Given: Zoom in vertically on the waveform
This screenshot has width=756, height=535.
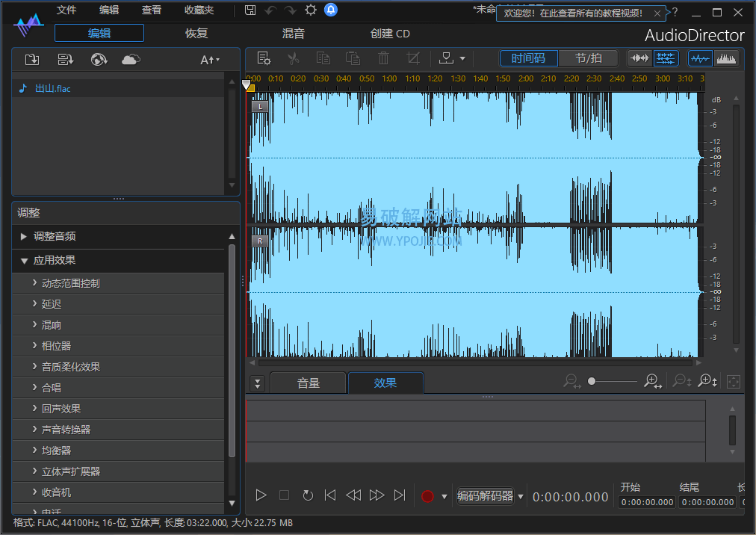Looking at the screenshot, I should (707, 382).
